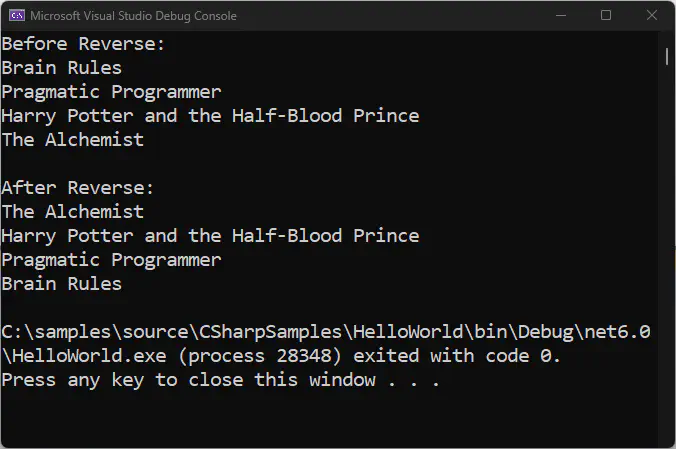Click the empty console area below the output
676x449 pixels.
click(329, 418)
